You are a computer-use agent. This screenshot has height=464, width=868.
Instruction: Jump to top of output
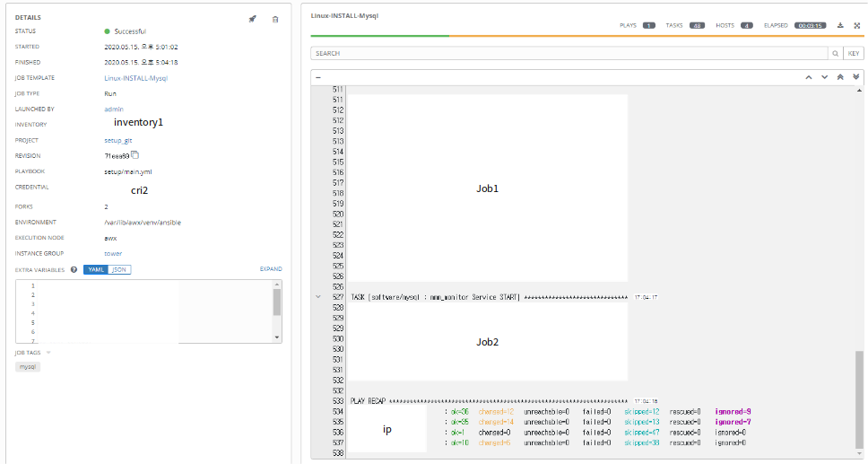840,77
